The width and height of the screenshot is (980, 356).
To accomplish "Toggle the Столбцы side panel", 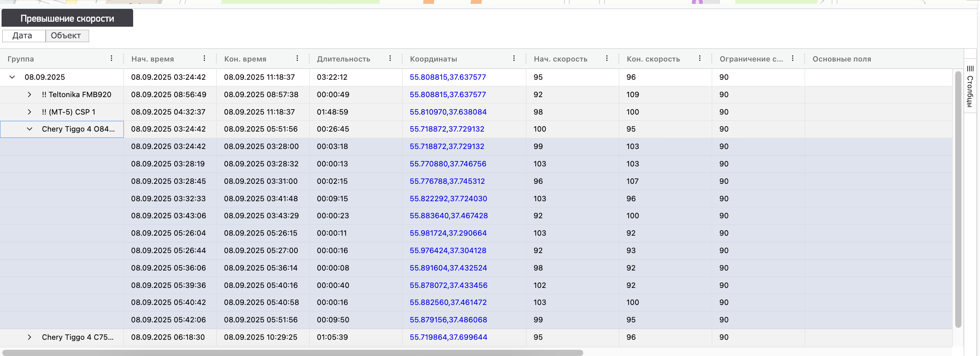I will tap(970, 86).
